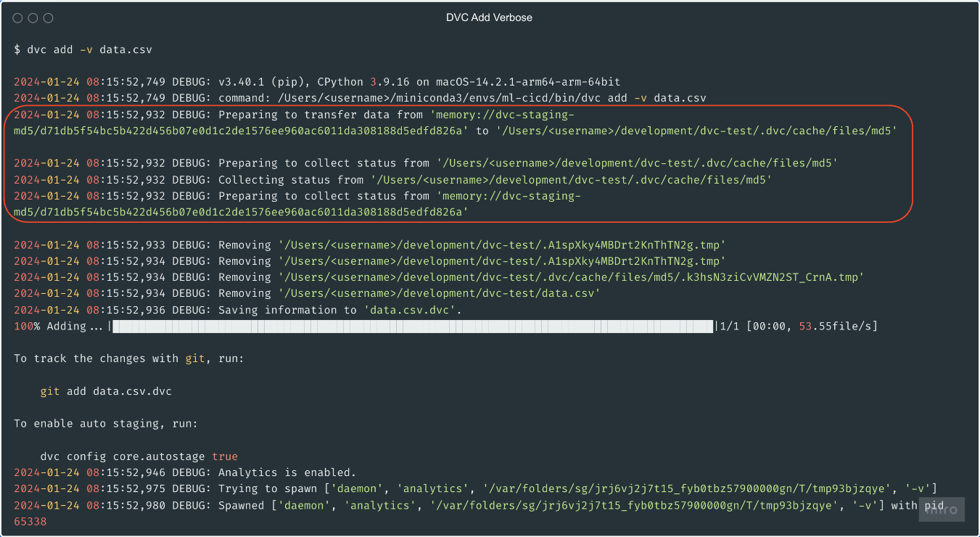Viewport: 980px width, 537px height.
Task: Click the '100% Adding...' progress bar
Action: pos(413,327)
